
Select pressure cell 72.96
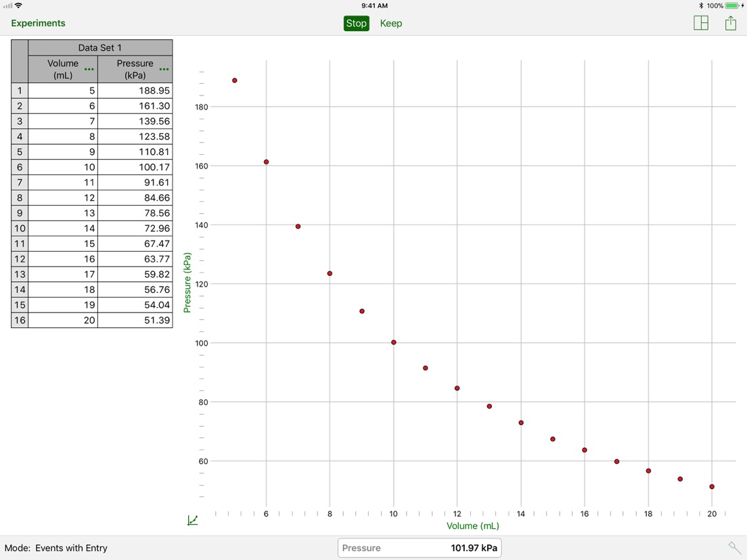[x=135, y=228]
